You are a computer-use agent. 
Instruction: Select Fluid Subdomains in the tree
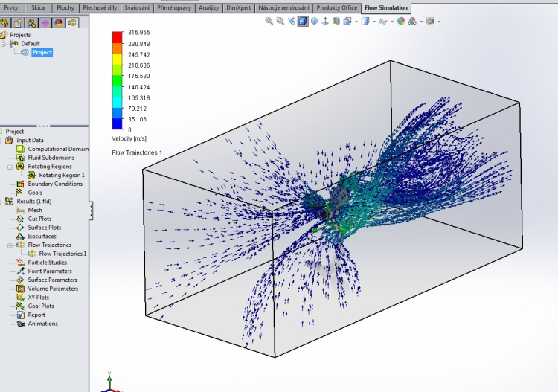[x=51, y=158]
